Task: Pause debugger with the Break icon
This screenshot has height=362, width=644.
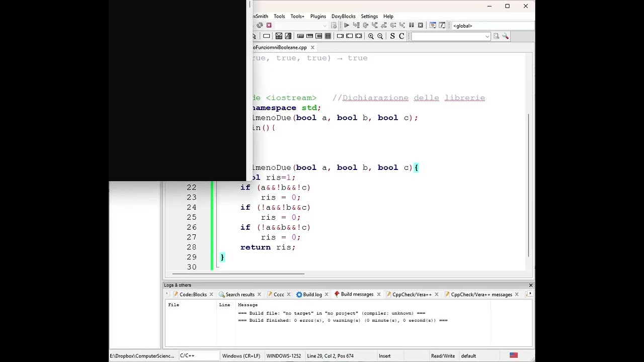Action: click(412, 25)
